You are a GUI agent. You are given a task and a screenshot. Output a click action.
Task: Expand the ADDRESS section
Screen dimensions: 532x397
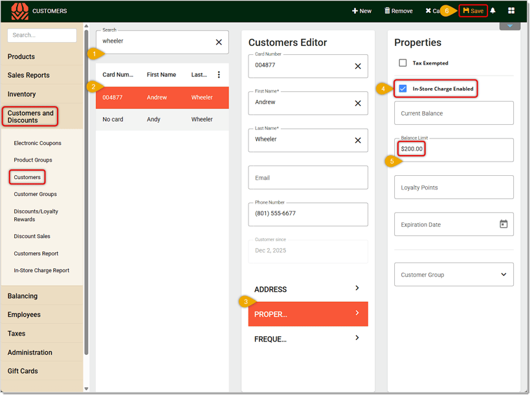tap(309, 290)
